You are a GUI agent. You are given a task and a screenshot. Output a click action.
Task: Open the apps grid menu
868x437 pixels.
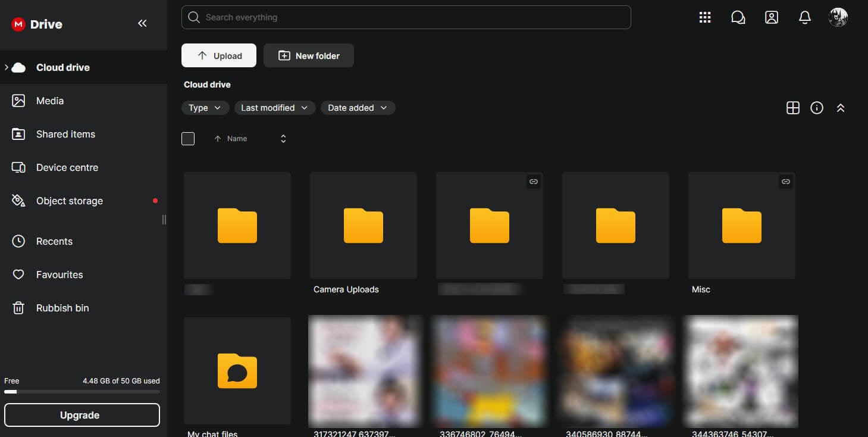click(705, 17)
